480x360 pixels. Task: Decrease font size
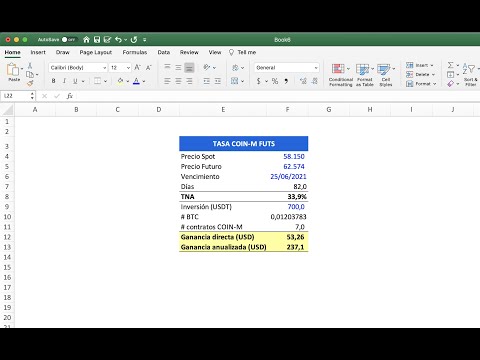coord(149,68)
